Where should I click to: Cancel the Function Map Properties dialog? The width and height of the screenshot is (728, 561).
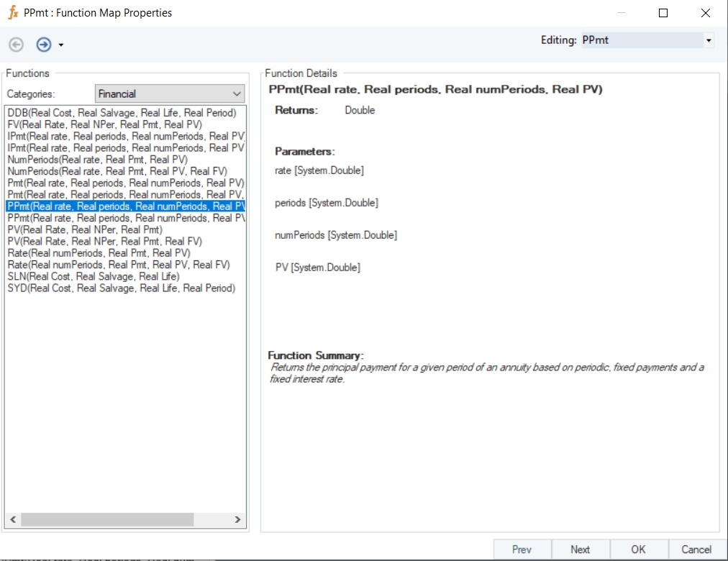696,549
